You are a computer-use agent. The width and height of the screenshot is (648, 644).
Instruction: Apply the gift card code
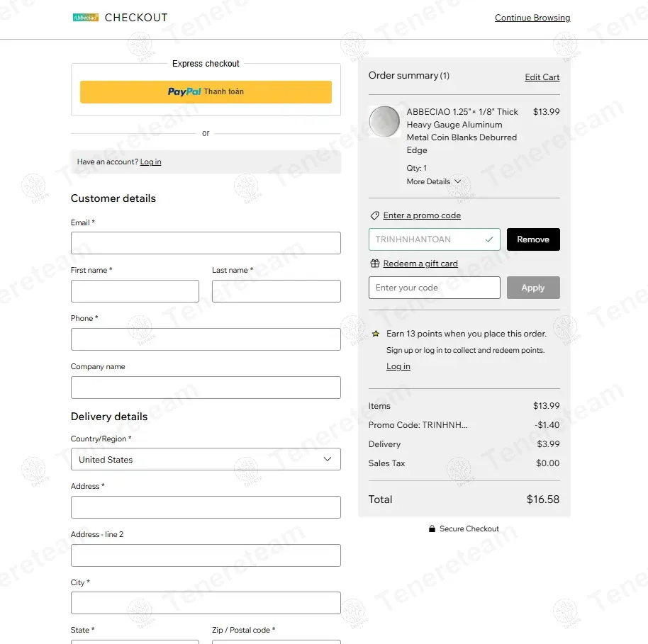click(533, 288)
